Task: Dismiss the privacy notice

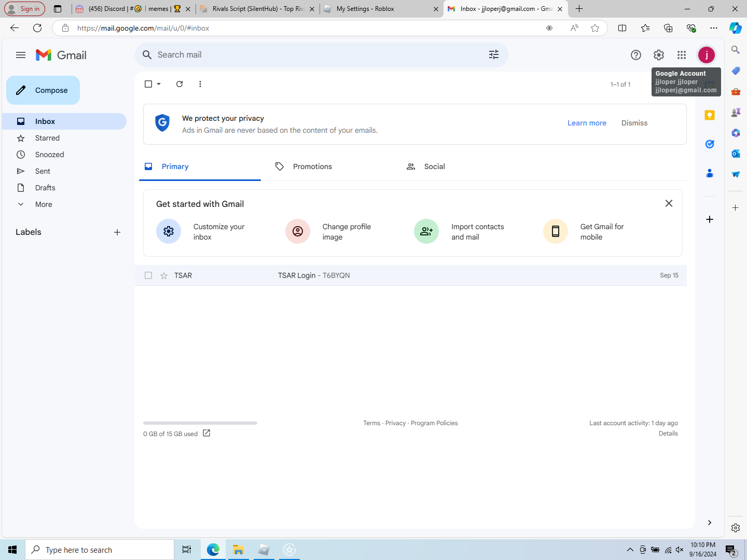Action: pyautogui.click(x=634, y=123)
